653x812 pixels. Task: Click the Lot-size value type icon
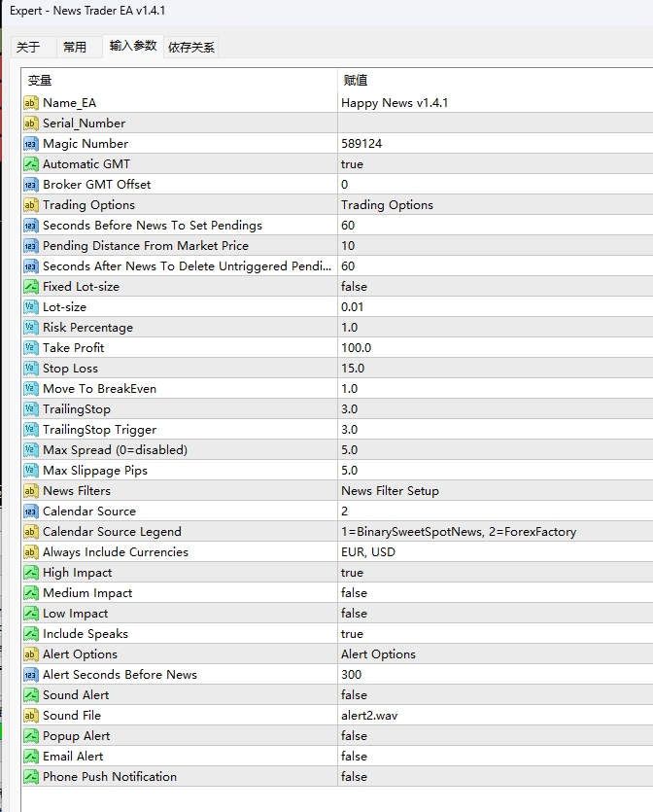(30, 306)
